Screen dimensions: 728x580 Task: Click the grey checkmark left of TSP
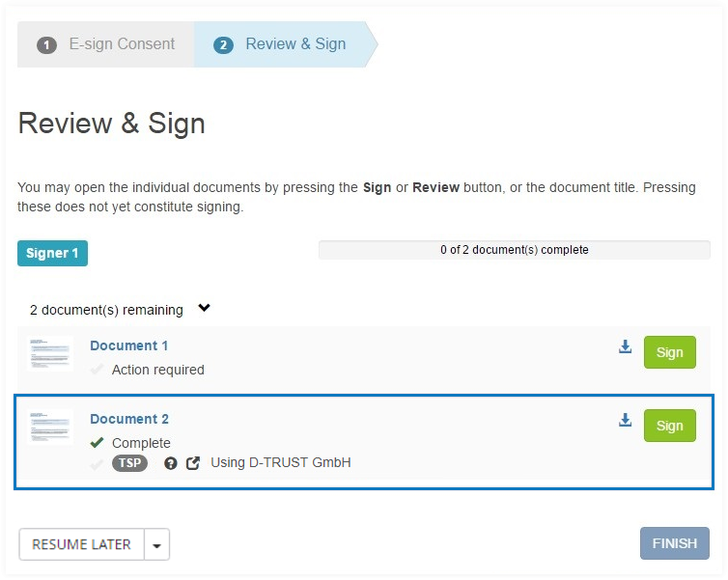tap(97, 464)
